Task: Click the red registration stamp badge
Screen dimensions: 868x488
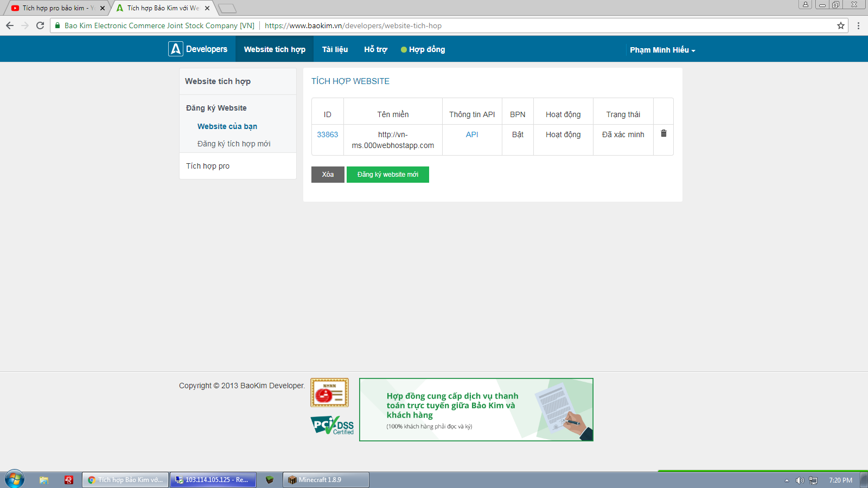Action: pos(329,393)
